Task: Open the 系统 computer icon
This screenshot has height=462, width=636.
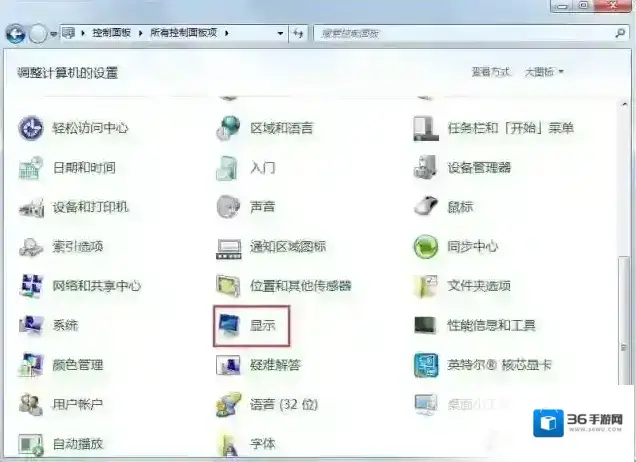Action: pos(31,325)
